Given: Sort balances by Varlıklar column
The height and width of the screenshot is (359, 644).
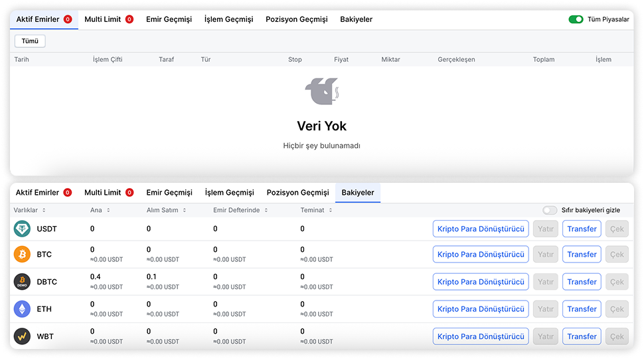Looking at the screenshot, I should coord(30,210).
